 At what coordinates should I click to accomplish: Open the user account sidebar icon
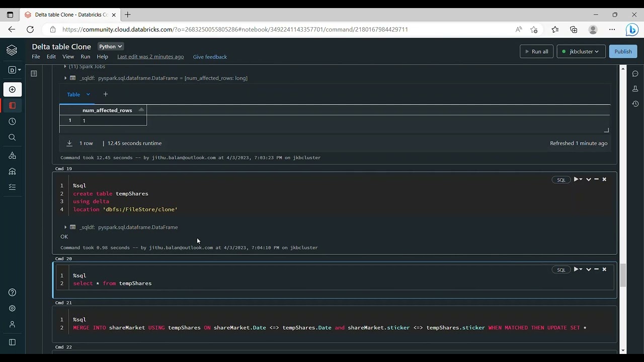coord(12,325)
